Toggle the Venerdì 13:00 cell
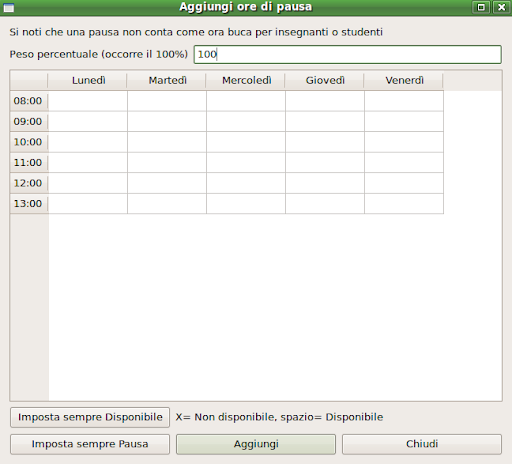Image resolution: width=512 pixels, height=464 pixels. coord(404,204)
